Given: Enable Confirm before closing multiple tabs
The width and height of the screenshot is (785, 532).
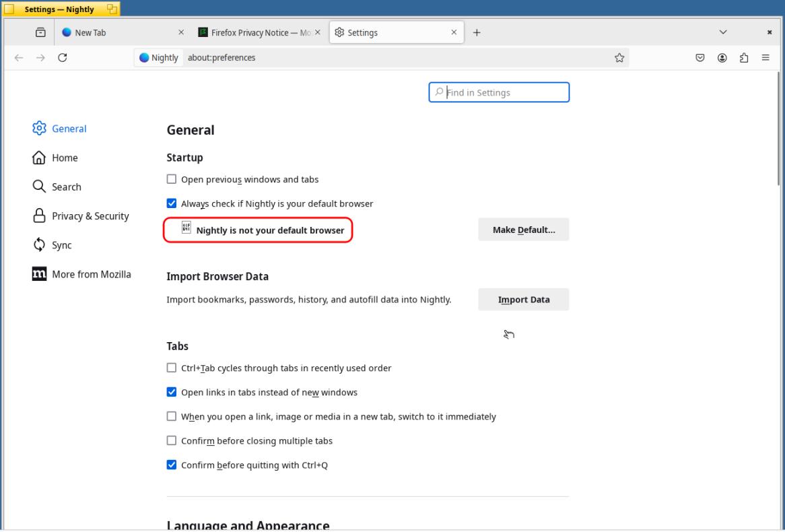Looking at the screenshot, I should 172,440.
